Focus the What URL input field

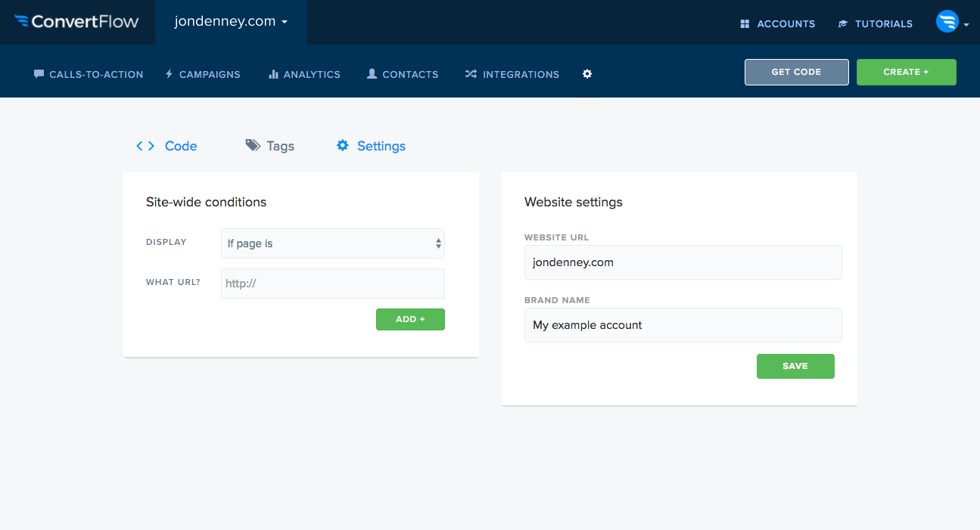click(x=333, y=284)
